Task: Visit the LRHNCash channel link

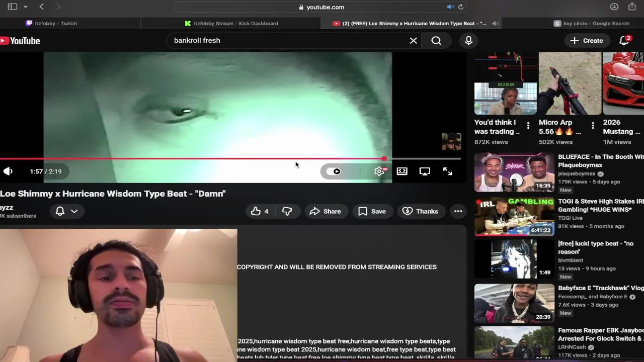Action: pos(573,347)
